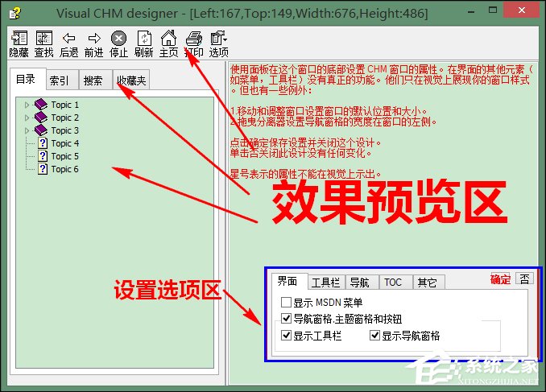
Task: Click the 刷新 (Refresh) toolbar icon
Action: click(144, 39)
